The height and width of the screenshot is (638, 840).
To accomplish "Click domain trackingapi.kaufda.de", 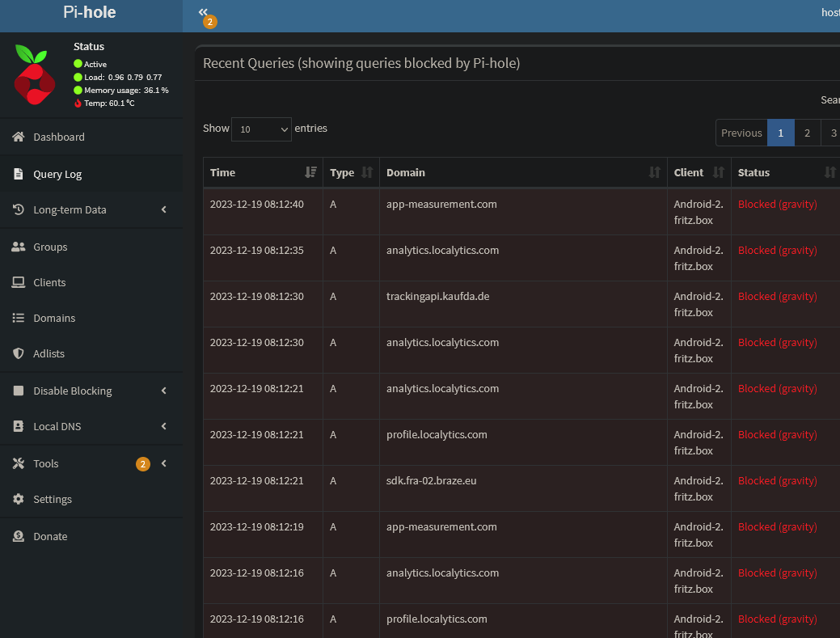I will [x=437, y=296].
